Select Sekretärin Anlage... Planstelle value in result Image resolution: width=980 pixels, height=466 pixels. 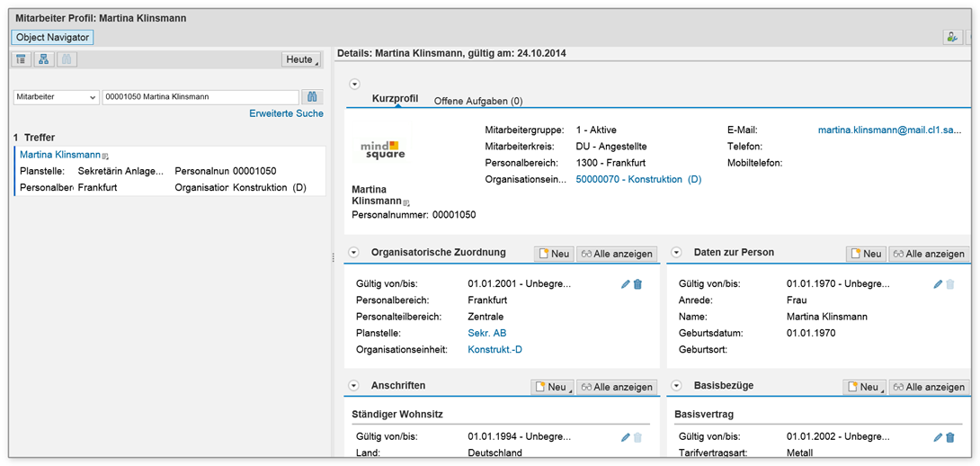[x=121, y=171]
